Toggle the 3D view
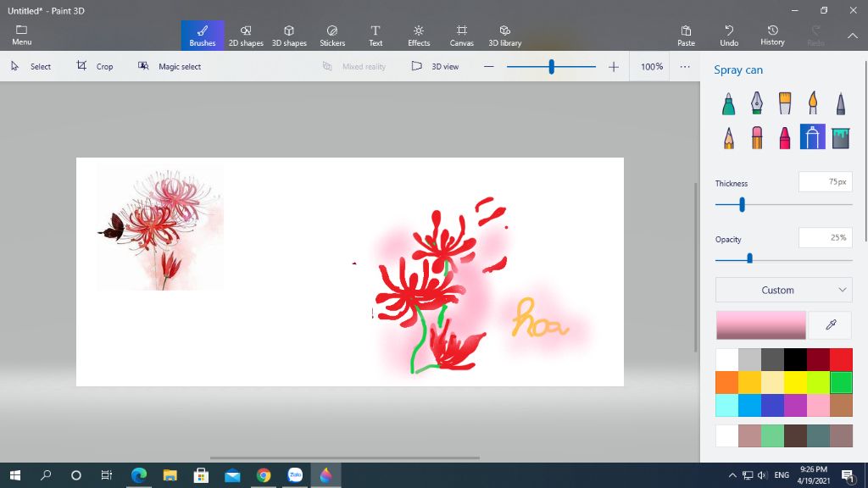Screen dimensions: 868x488 [435, 66]
